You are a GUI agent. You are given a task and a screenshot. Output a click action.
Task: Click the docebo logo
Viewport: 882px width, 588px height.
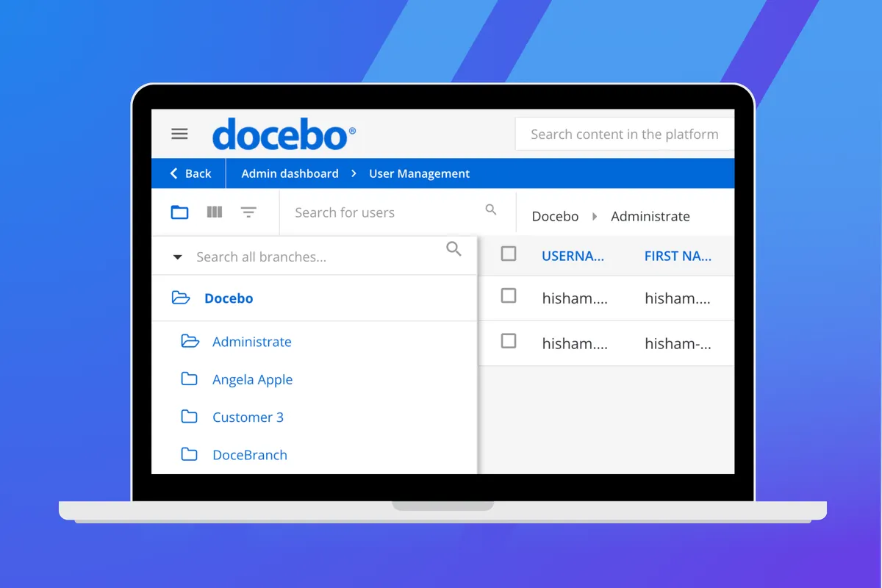coord(284,135)
